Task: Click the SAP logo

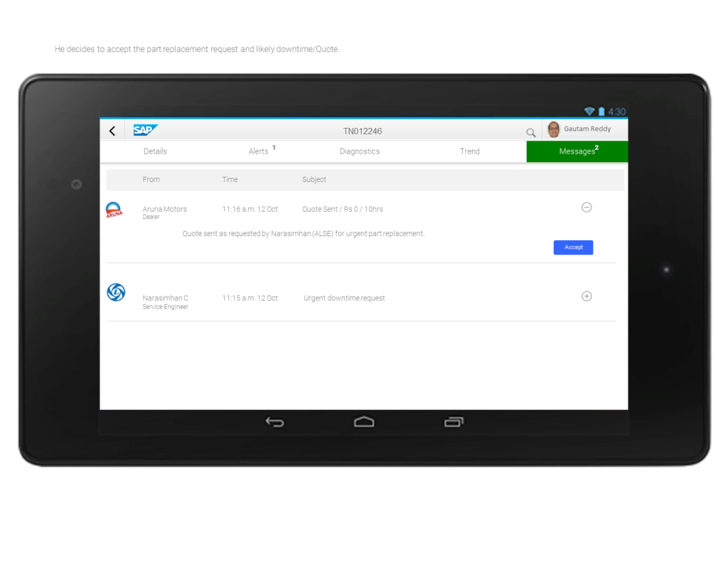Action: pos(145,130)
